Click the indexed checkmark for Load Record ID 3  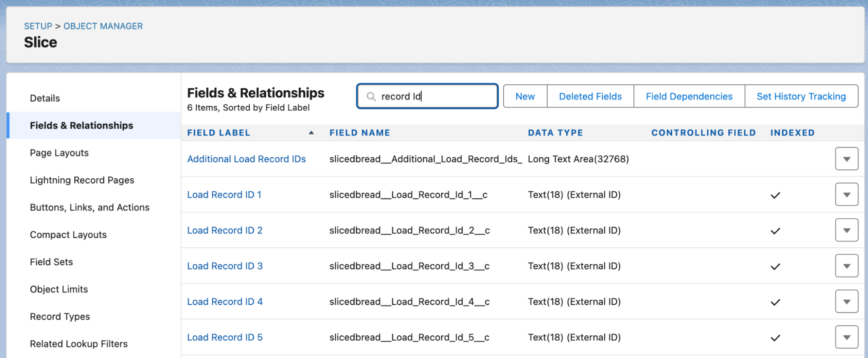coord(775,266)
